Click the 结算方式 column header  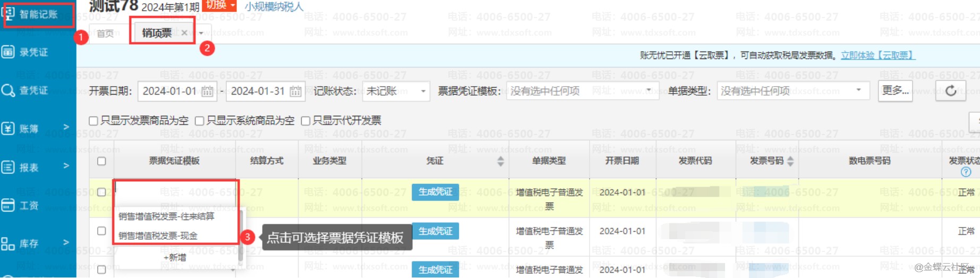click(267, 161)
